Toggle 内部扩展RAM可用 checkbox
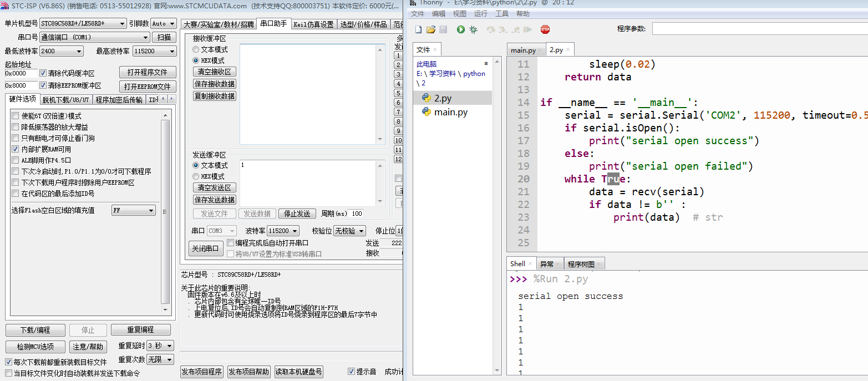Viewport: 868px width, 381px height. [x=16, y=149]
